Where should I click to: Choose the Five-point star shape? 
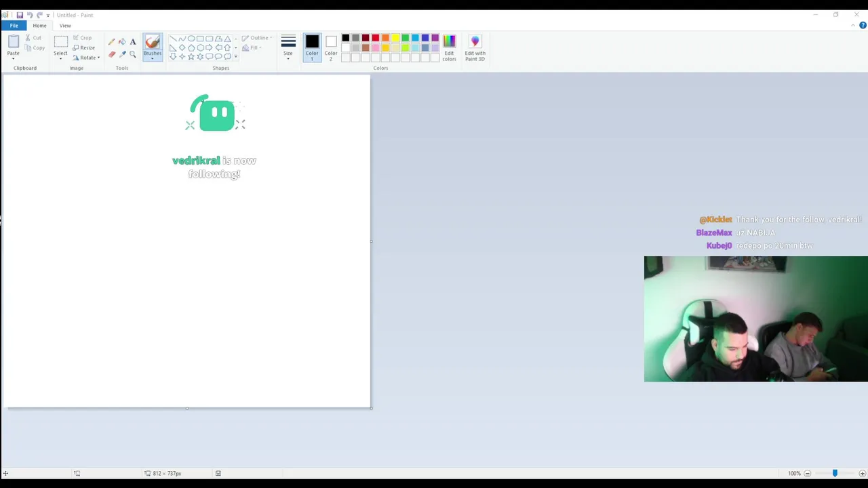[191, 56]
